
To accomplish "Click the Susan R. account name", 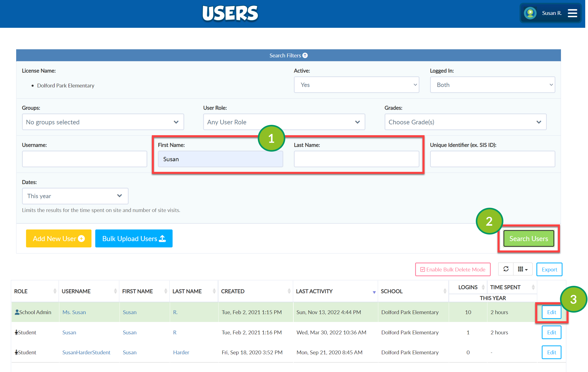I will tap(552, 13).
